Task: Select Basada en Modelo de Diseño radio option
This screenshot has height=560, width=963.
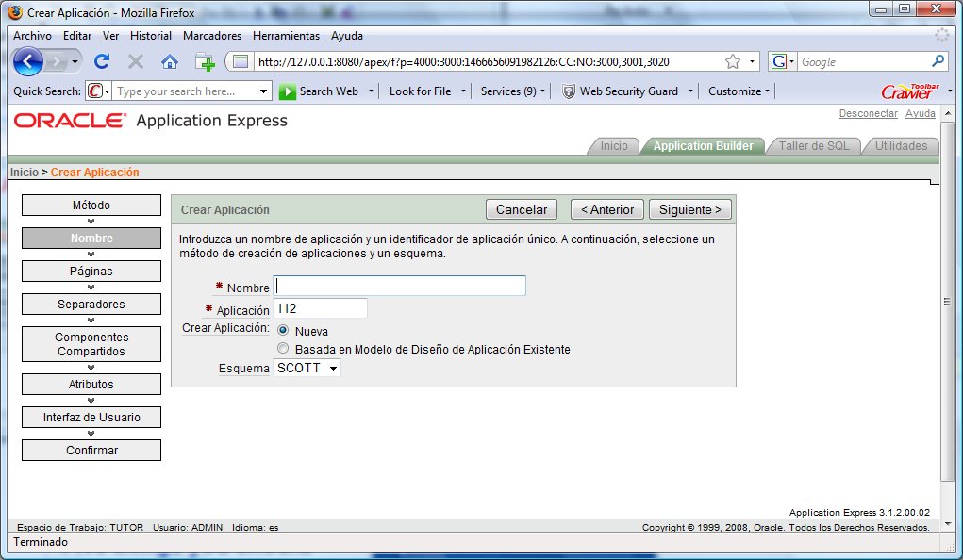Action: coord(283,348)
